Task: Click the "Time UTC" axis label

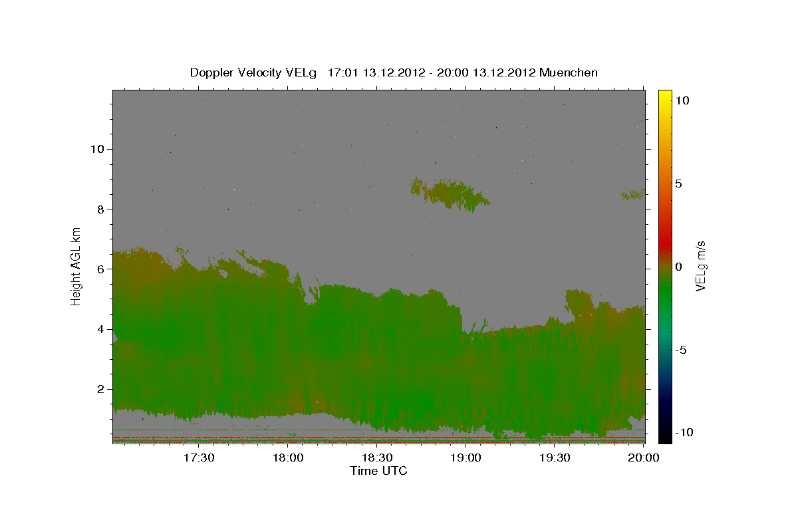Action: point(378,471)
